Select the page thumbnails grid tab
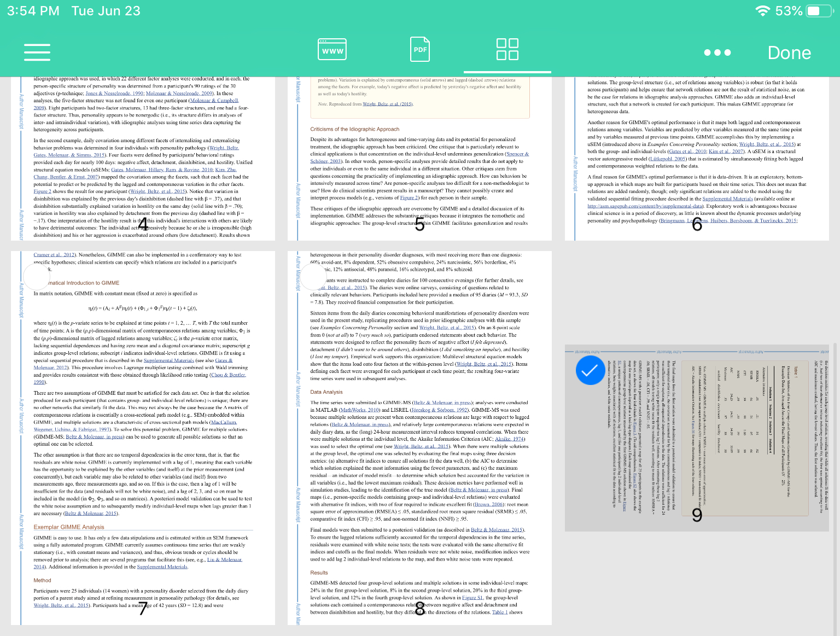Viewport: 840px width, 636px height. click(x=507, y=49)
